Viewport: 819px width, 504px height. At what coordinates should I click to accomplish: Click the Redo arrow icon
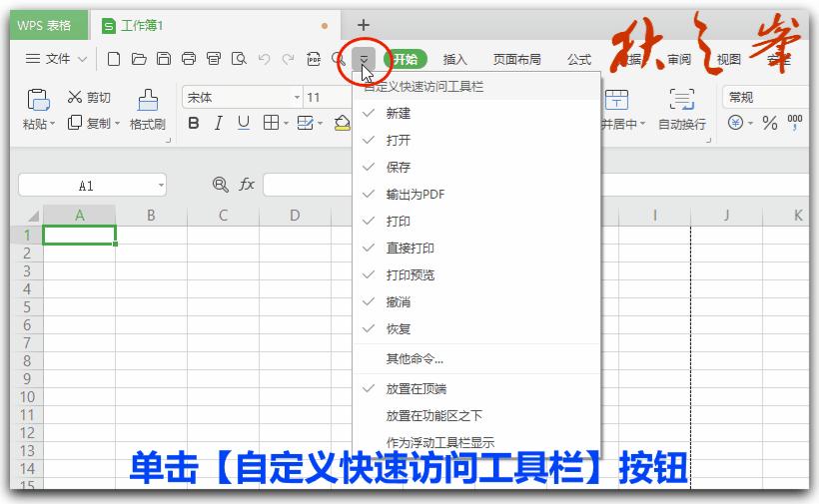pos(289,59)
